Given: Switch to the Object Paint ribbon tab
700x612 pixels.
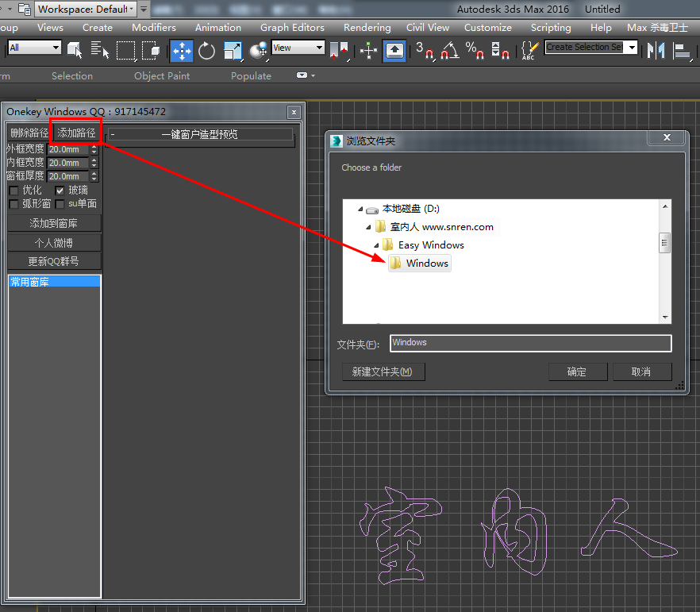Looking at the screenshot, I should click(x=162, y=76).
